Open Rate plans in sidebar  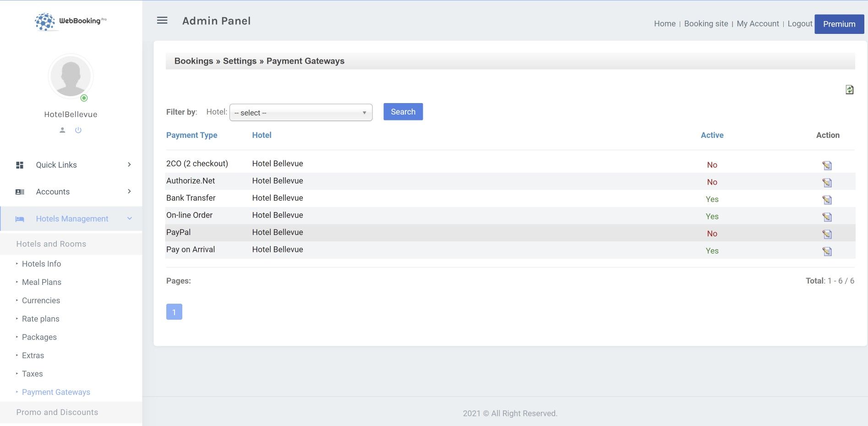pyautogui.click(x=41, y=319)
